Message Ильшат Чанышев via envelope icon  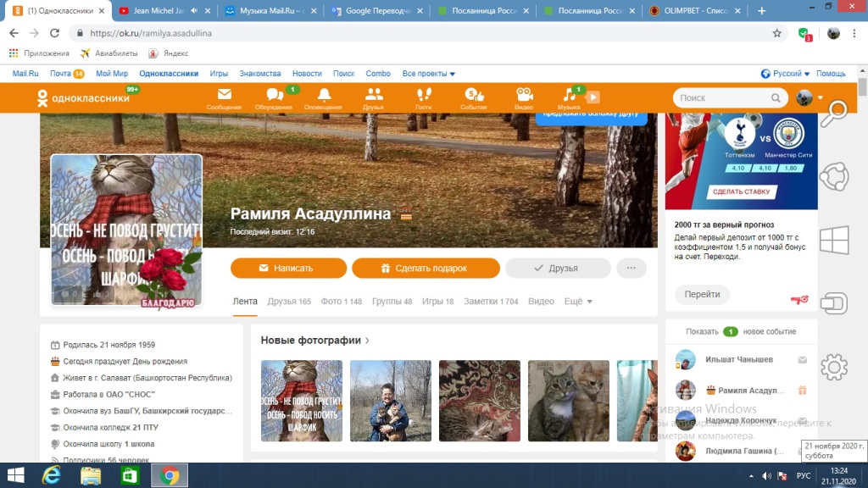point(802,359)
